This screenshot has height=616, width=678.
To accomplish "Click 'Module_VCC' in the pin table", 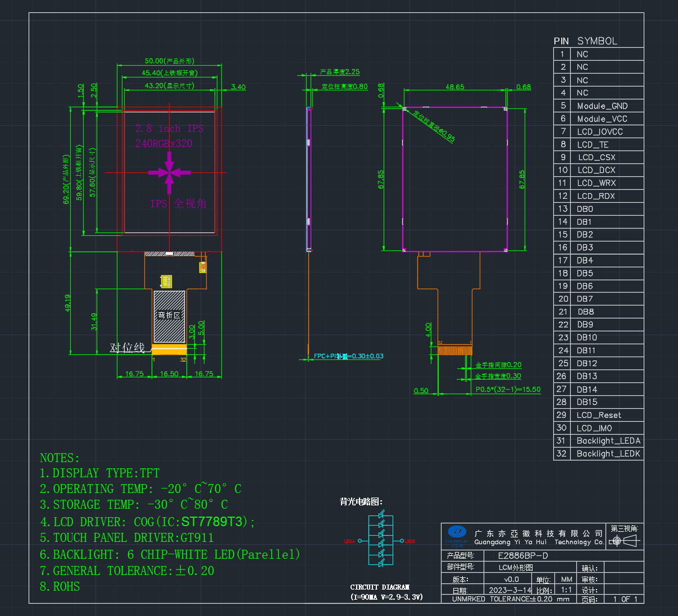I will click(x=602, y=118).
